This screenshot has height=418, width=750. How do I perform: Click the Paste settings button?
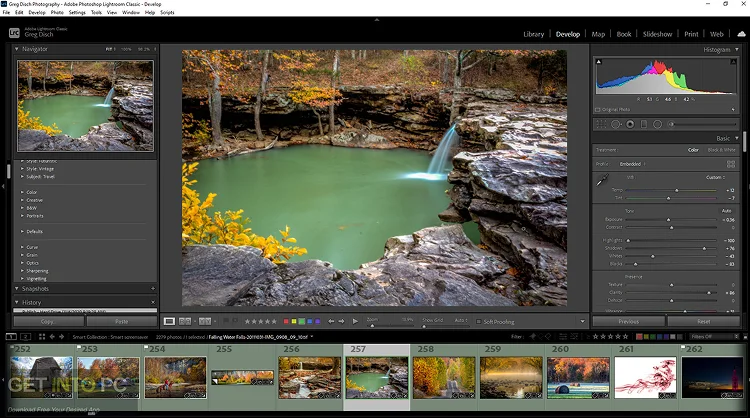121,322
